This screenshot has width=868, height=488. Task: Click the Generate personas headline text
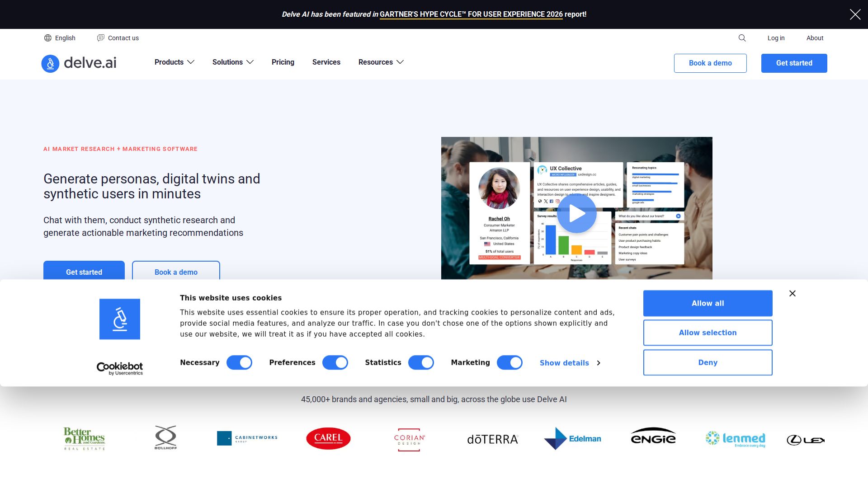(x=152, y=186)
